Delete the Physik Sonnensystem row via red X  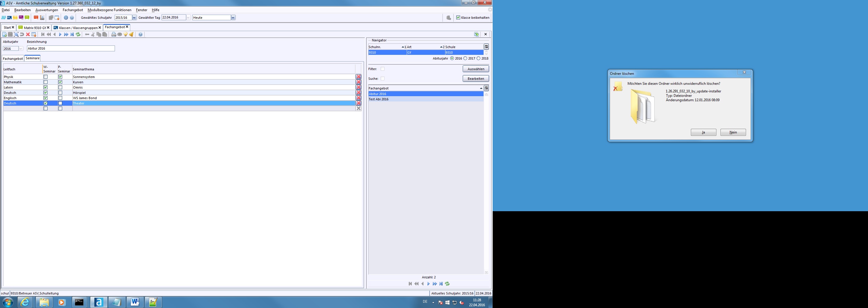(359, 77)
